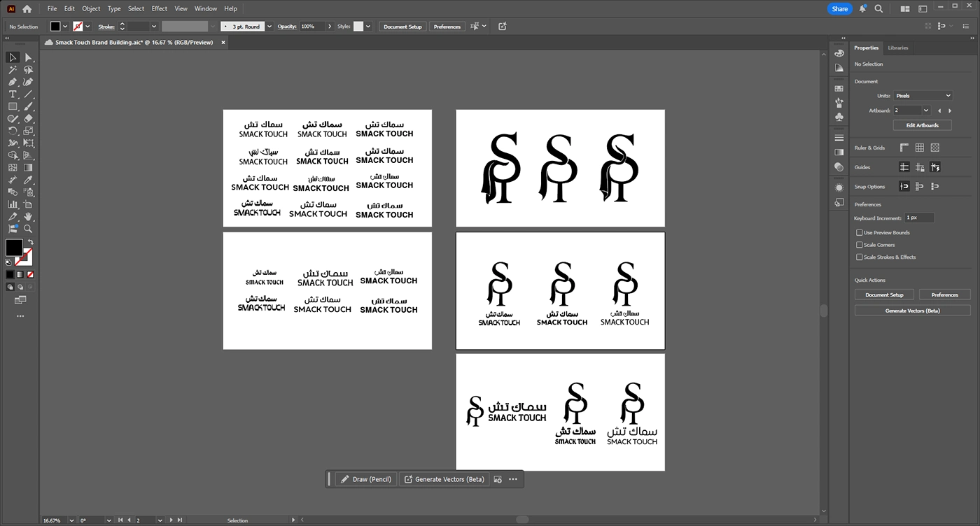Open the brush definition 3 pt. Round dropdown
The height and width of the screenshot is (526, 980).
[x=269, y=27]
